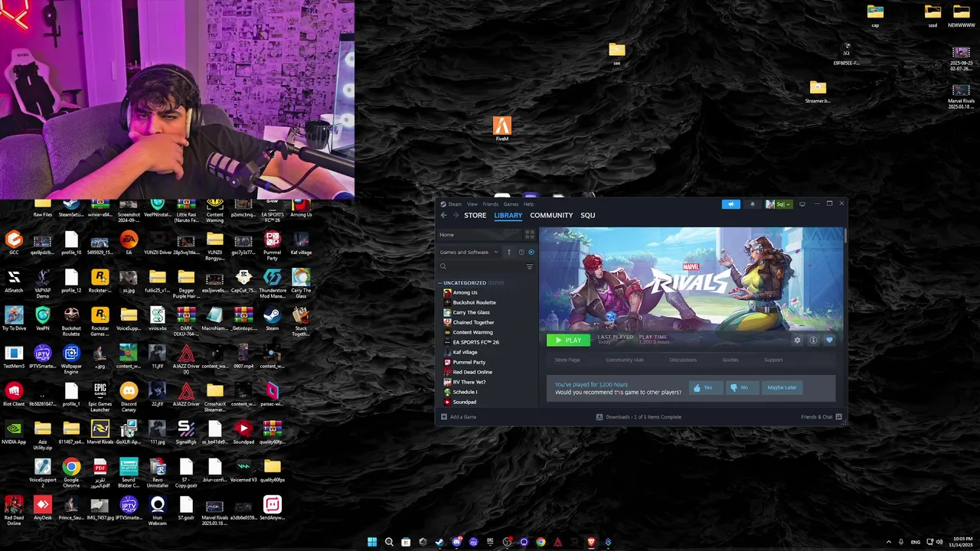Viewport: 980px width, 551px height.
Task: Select the AnyDesk desktop icon
Action: (42, 508)
